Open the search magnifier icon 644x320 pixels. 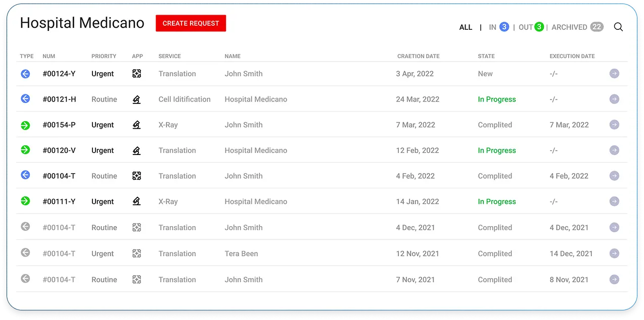tap(618, 27)
